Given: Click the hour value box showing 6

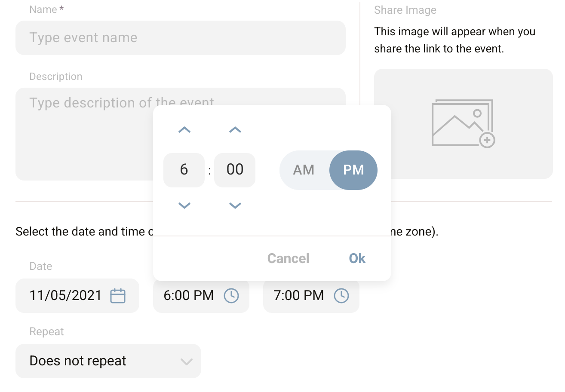Looking at the screenshot, I should click(184, 170).
